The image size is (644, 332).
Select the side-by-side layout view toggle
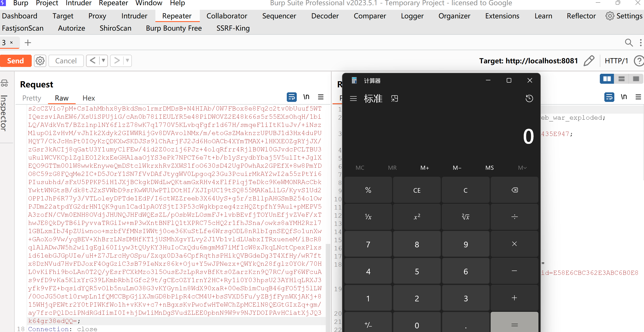(x=607, y=79)
